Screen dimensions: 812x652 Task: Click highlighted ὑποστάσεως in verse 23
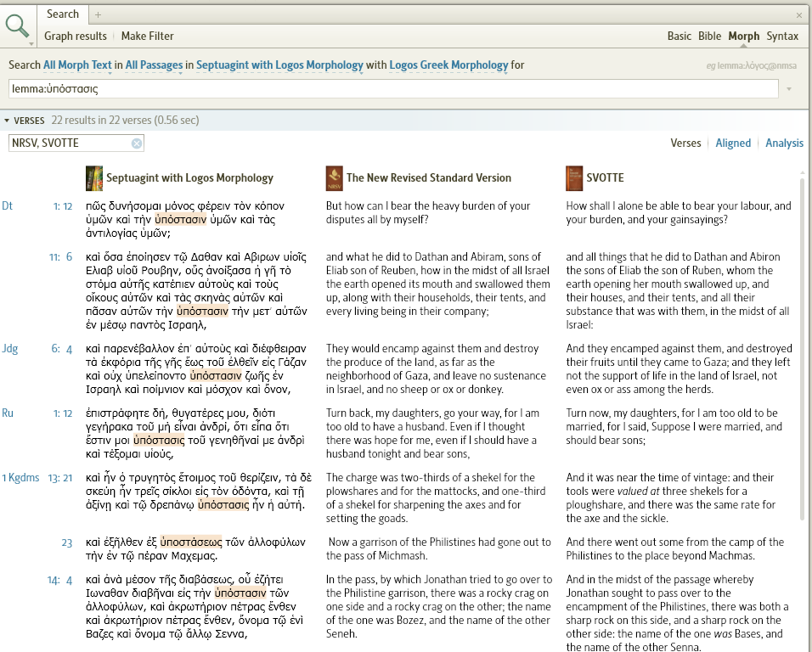point(191,542)
